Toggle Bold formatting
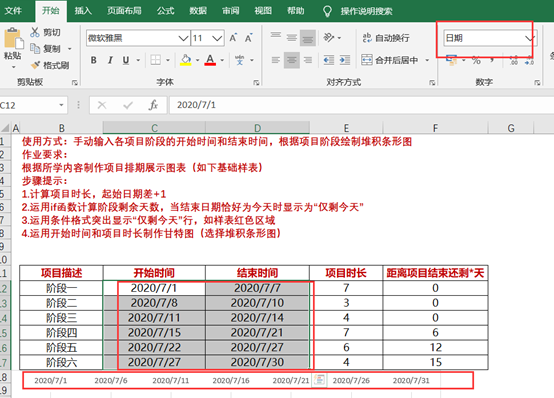 (94, 60)
